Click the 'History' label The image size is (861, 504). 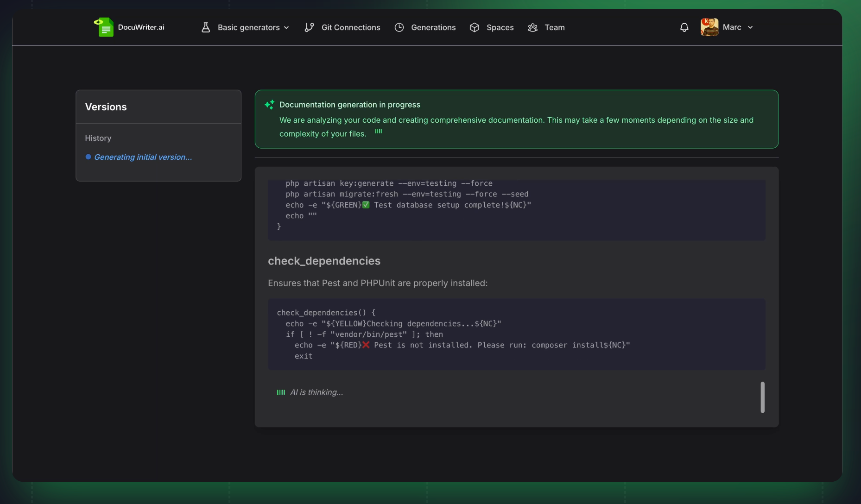(98, 138)
